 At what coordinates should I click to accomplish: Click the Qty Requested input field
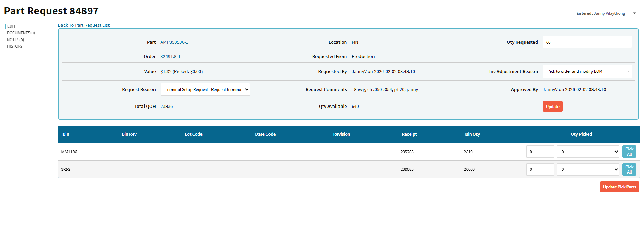pos(587,42)
